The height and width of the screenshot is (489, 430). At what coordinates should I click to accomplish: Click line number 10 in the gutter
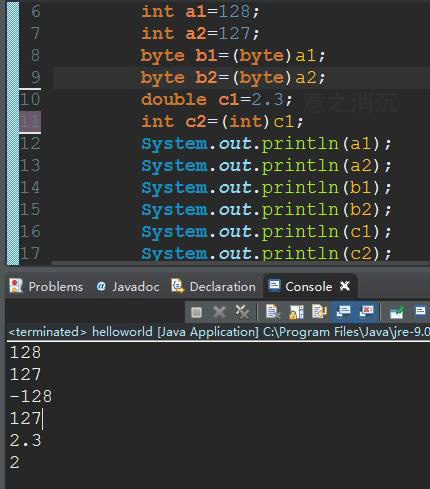(x=30, y=99)
